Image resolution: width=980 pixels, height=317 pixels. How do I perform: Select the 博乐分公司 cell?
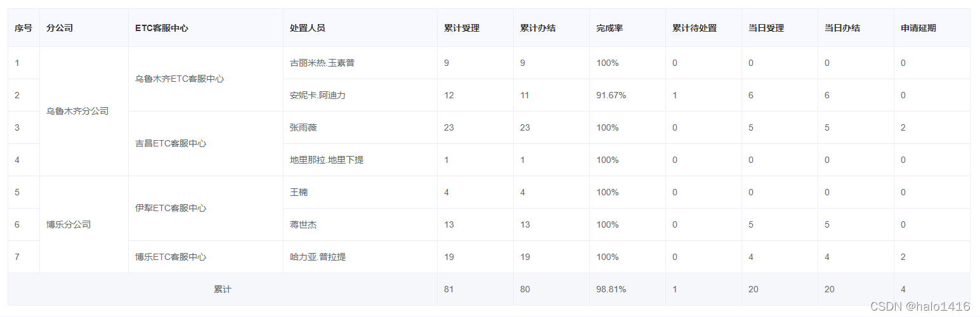pos(84,224)
